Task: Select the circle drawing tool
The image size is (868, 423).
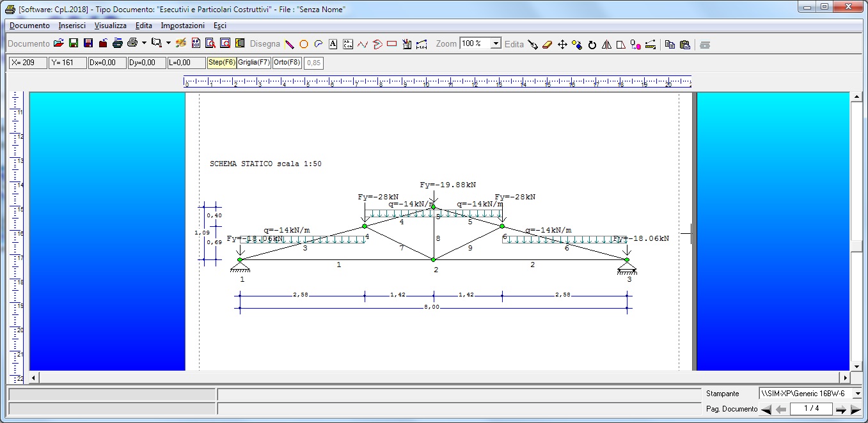Action: [304, 44]
